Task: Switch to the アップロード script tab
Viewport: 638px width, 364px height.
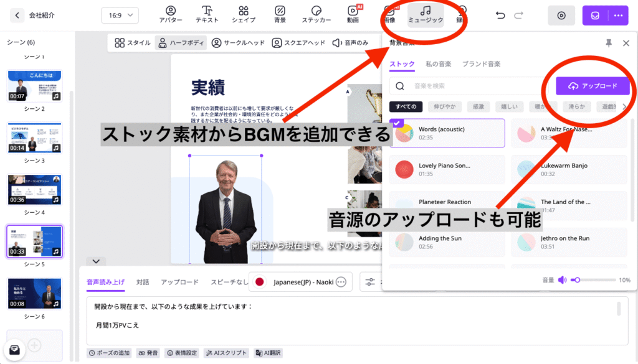Action: [x=179, y=282]
